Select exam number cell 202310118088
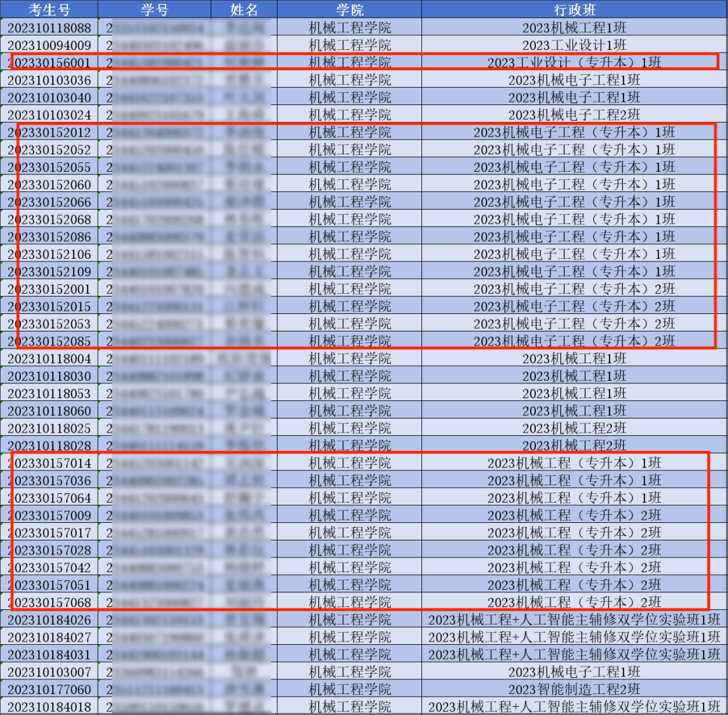The image size is (728, 715). click(x=49, y=28)
